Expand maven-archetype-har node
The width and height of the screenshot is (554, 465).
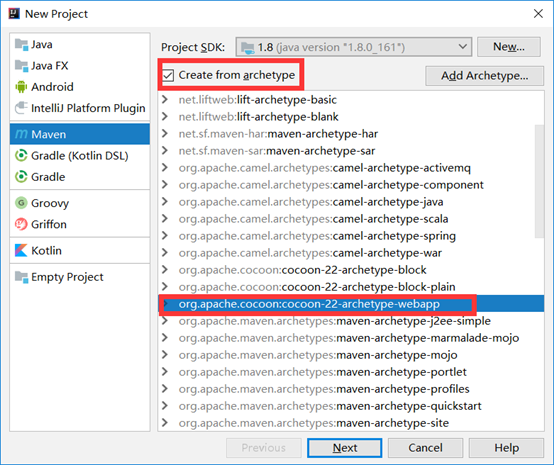165,133
